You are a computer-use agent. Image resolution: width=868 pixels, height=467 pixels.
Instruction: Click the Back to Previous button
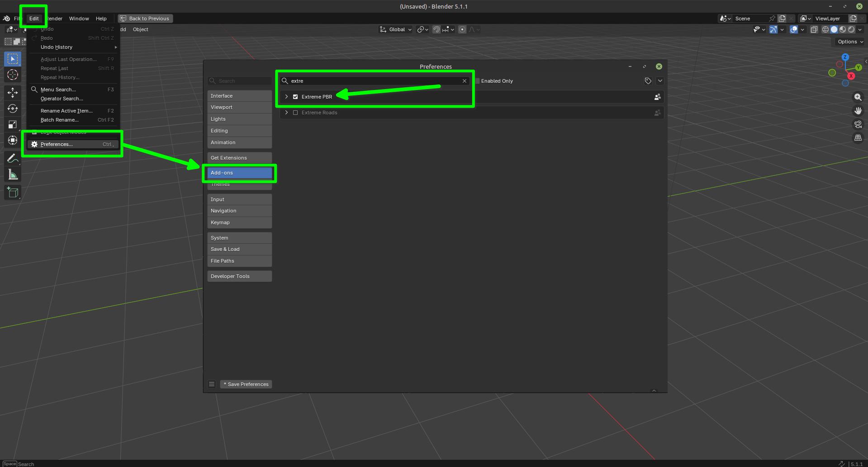145,19
